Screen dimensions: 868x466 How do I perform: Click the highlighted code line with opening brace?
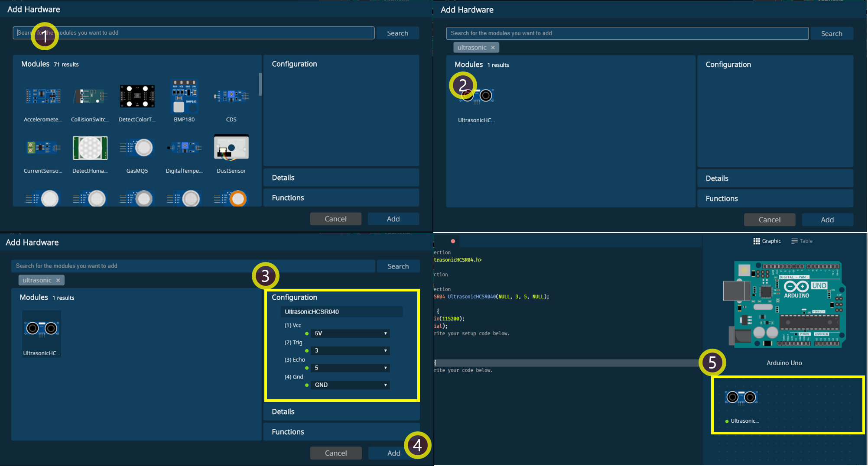[567, 363]
